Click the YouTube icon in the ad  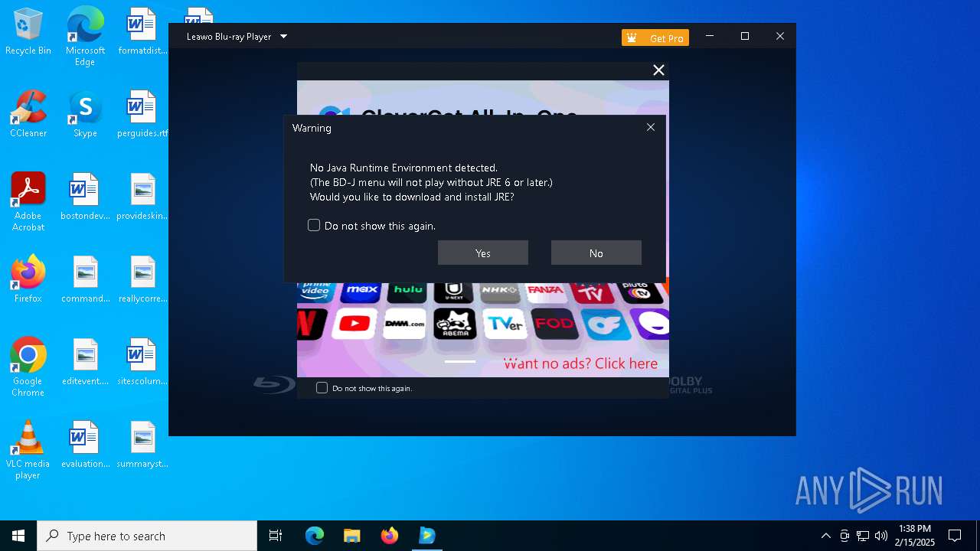(354, 323)
